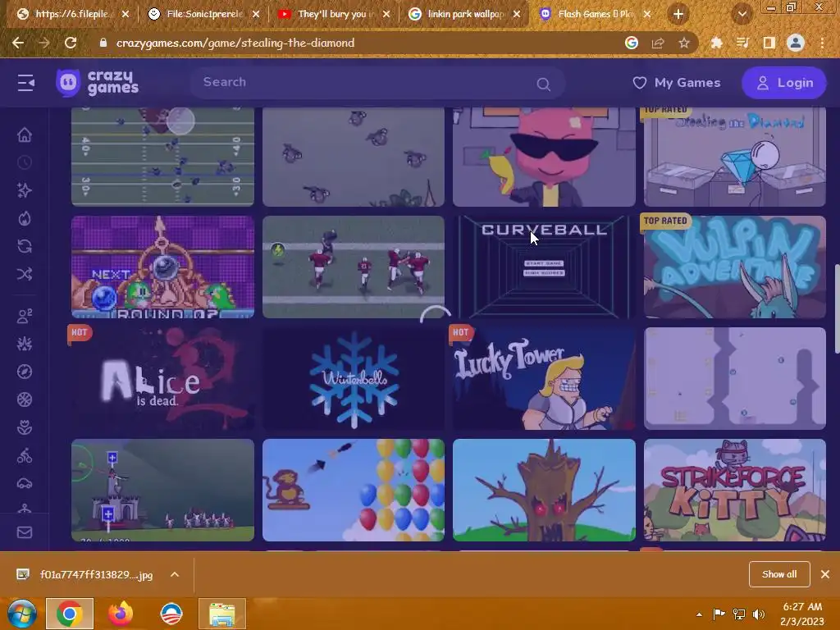Toggle the Chrome side panel icon

[x=769, y=43]
